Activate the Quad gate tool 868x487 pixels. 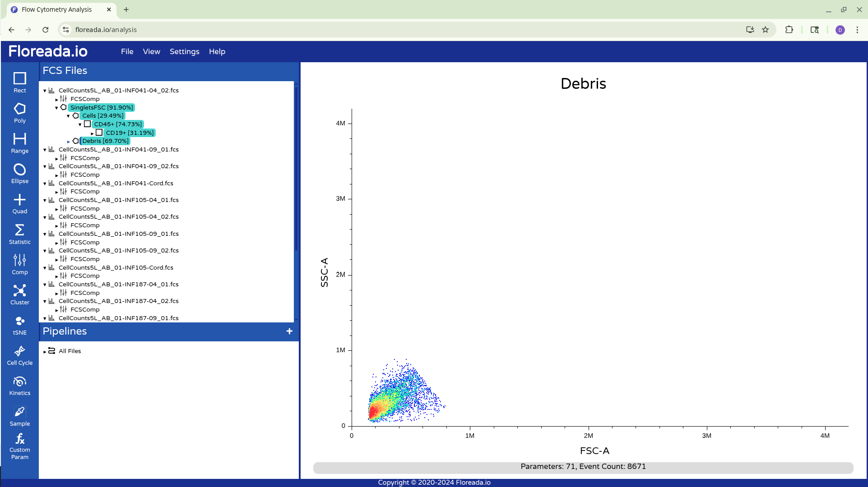click(x=19, y=203)
